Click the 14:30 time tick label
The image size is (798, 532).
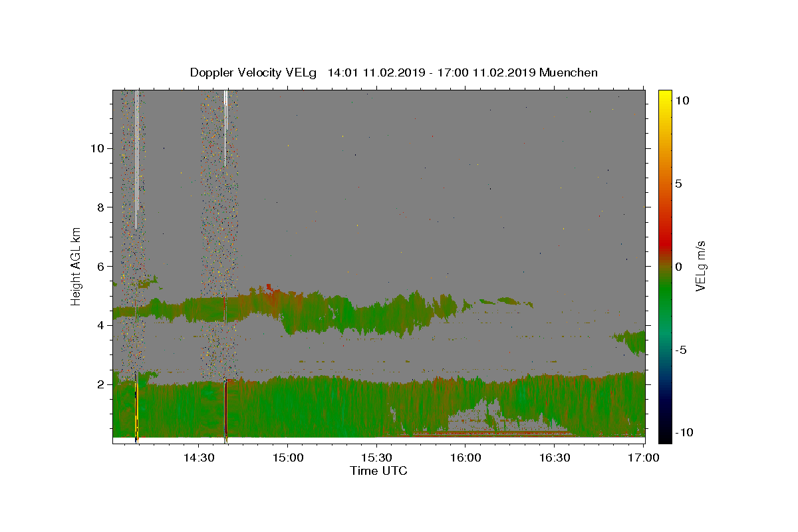pyautogui.click(x=199, y=458)
